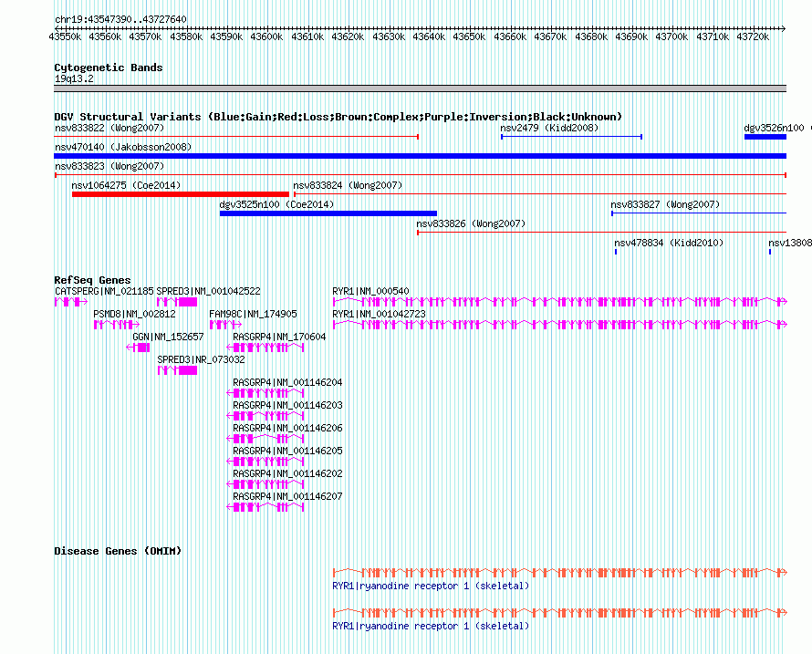Click the SPRED3|NR_073032 gene label
The width and height of the screenshot is (812, 654).
(201, 360)
